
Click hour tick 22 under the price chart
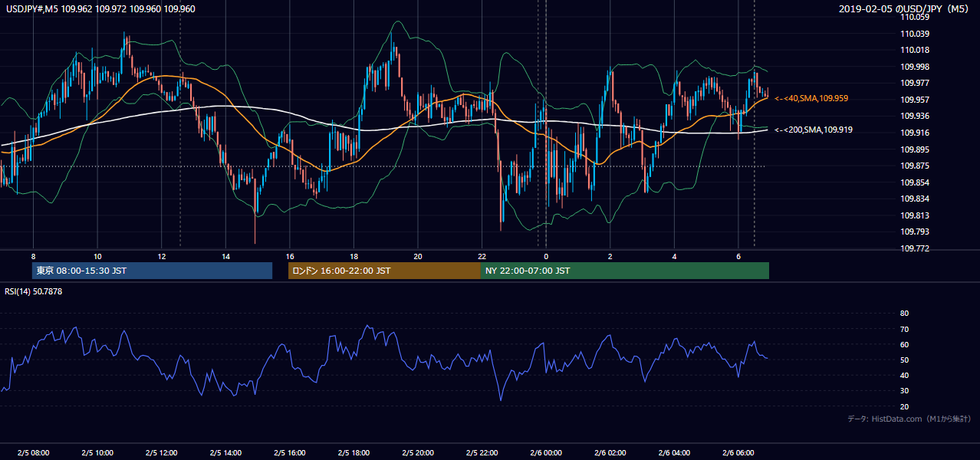(482, 256)
